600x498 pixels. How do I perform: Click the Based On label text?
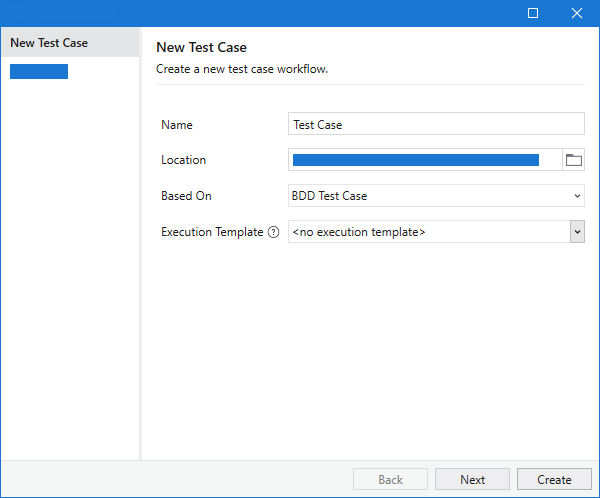click(186, 196)
